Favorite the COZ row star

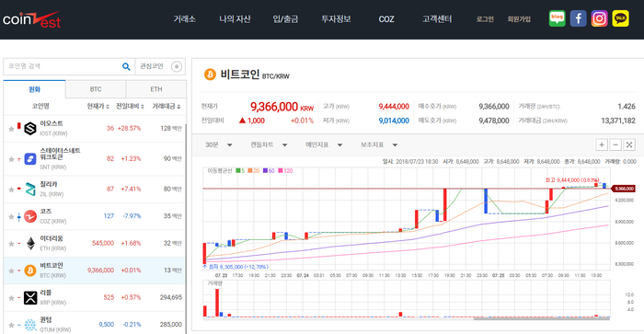(11, 216)
